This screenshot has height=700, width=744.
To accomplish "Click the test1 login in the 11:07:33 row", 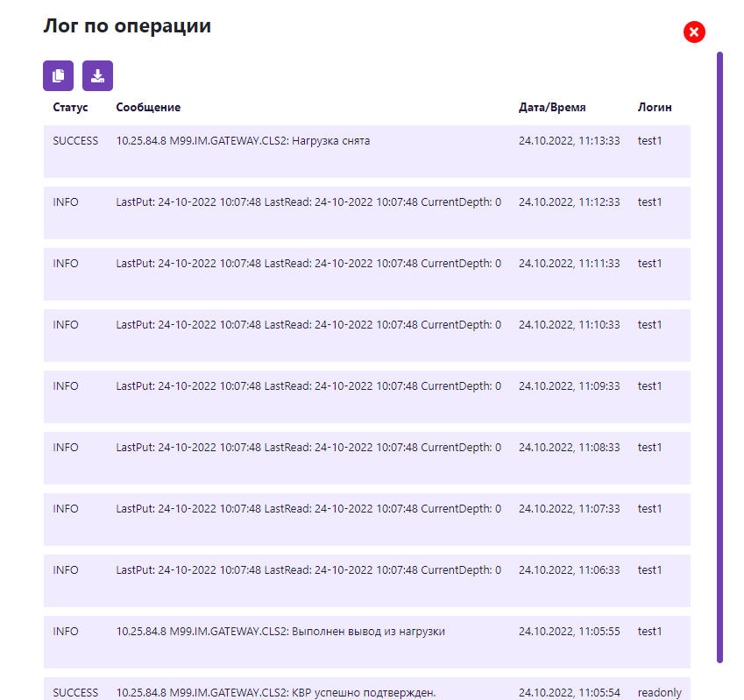I will click(649, 508).
